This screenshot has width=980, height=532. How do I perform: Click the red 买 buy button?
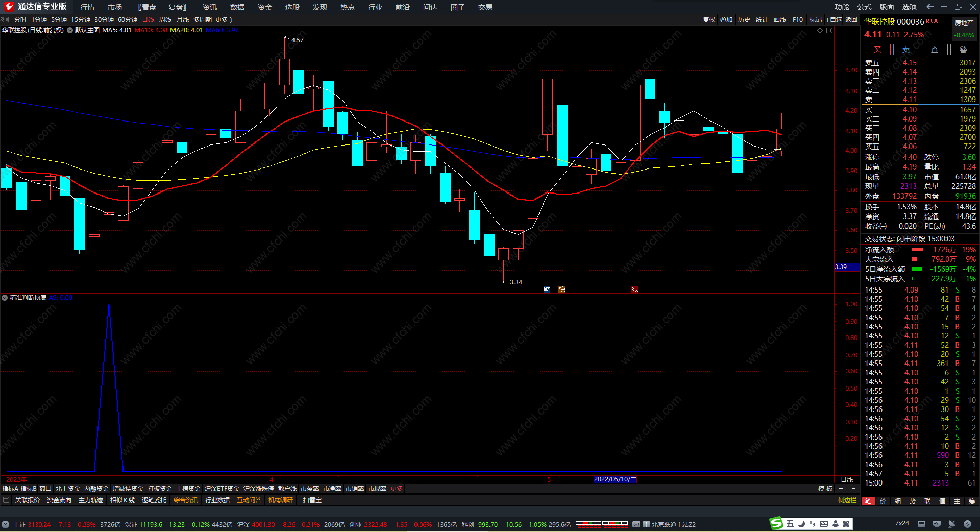(877, 50)
